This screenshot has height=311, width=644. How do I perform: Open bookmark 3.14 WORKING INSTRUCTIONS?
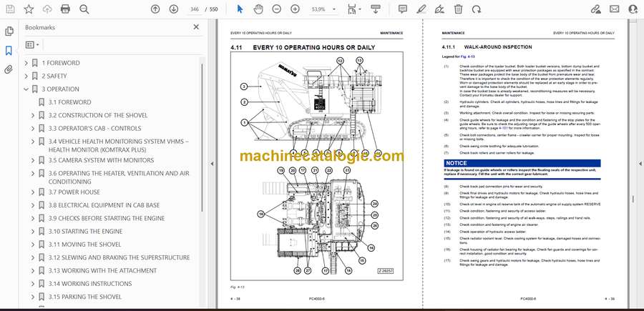(90, 284)
